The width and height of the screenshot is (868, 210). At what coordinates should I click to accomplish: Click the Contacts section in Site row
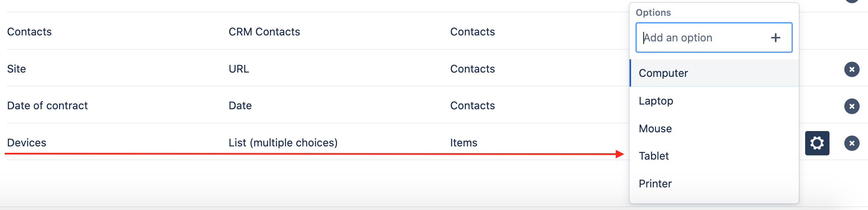[x=472, y=69]
